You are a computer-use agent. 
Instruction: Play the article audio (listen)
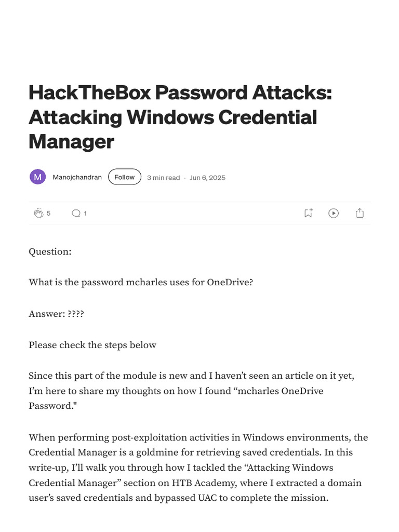point(334,213)
